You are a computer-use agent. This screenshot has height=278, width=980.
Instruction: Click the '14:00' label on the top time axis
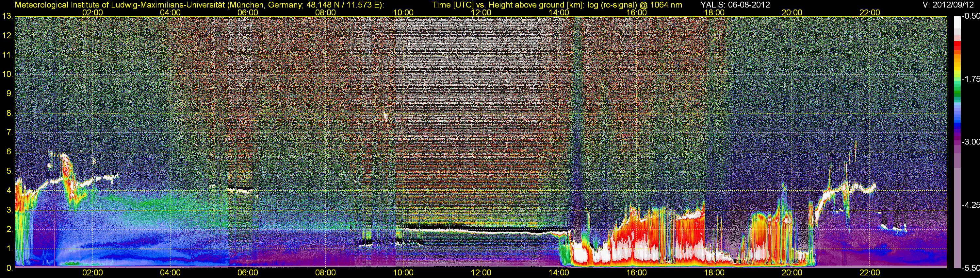[x=559, y=12]
